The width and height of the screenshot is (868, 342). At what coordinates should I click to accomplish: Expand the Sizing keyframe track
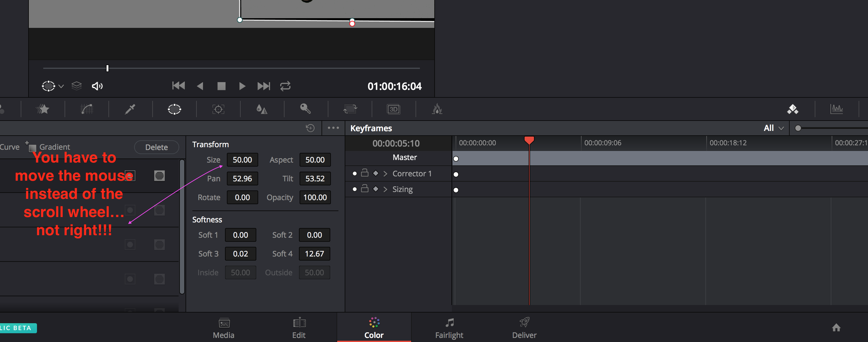(x=385, y=189)
